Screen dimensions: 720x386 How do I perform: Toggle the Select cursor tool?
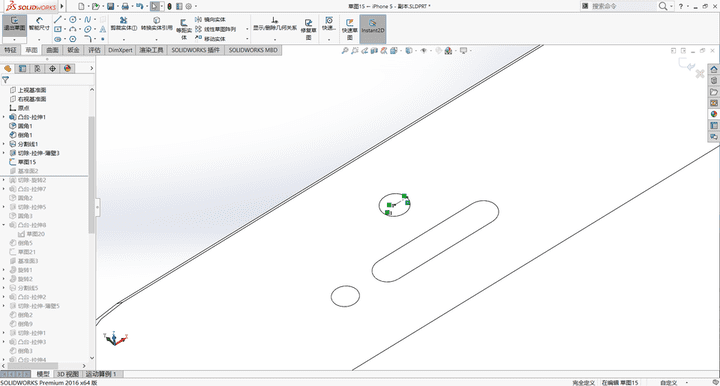pos(155,6)
